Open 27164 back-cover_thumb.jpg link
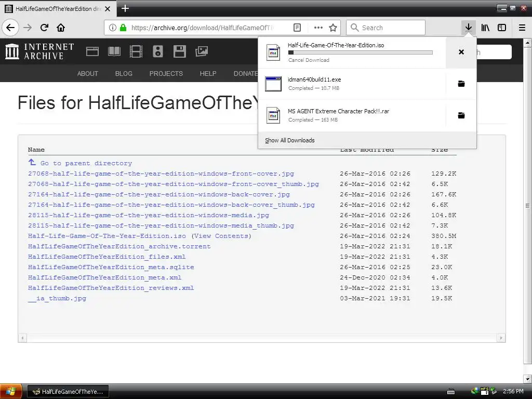 (171, 205)
